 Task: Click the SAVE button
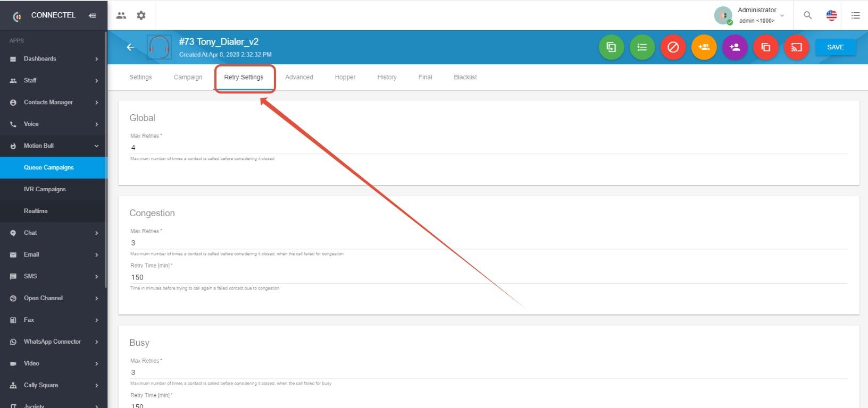coord(836,47)
